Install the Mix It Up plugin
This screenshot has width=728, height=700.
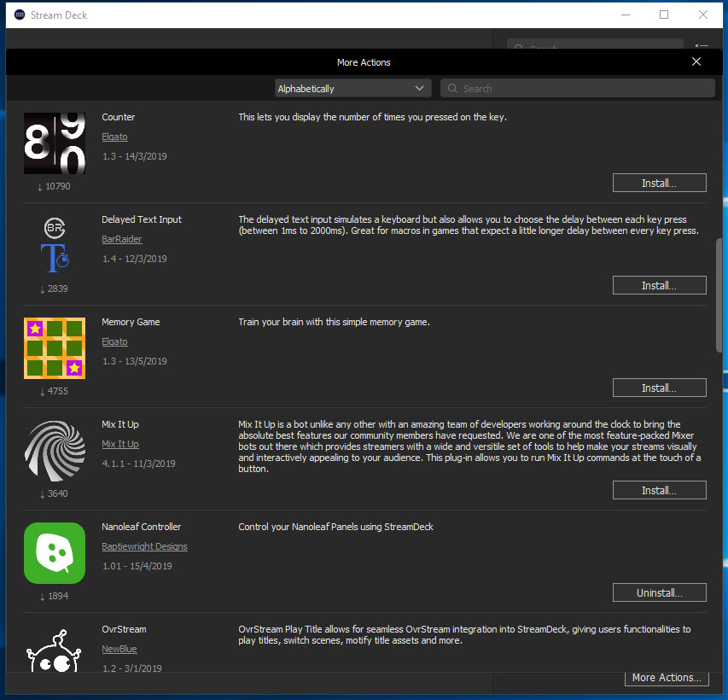[659, 490]
